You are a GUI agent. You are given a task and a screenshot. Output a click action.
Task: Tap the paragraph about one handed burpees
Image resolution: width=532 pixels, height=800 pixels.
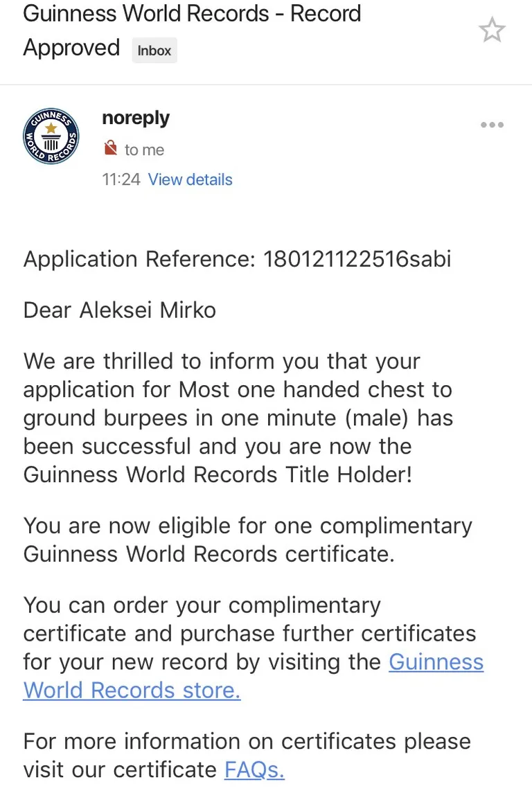click(x=238, y=418)
